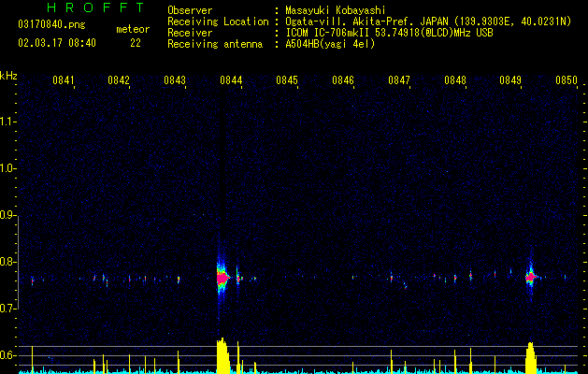Screen dimensions: 588x374
Task: Click the file name 03170840.png
Action: coord(51,25)
